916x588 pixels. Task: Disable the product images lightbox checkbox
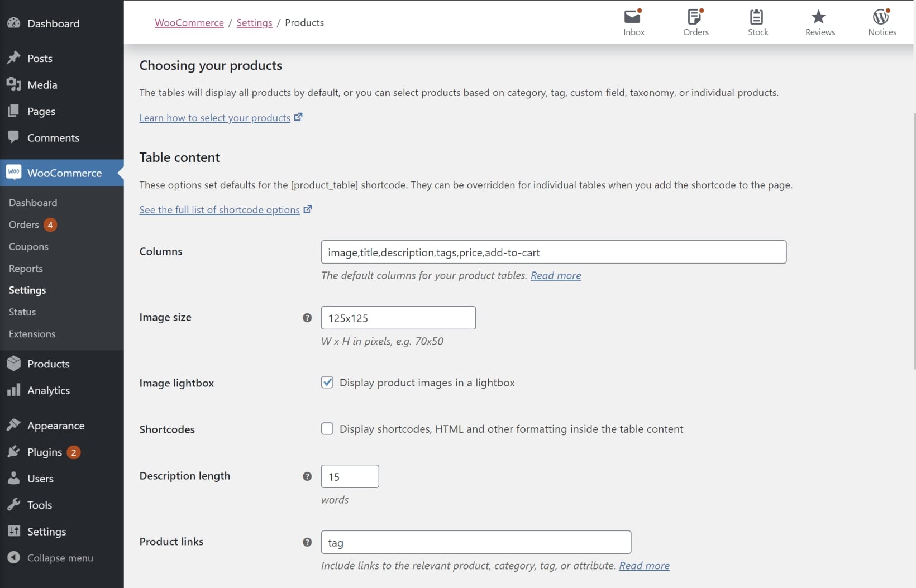pos(327,382)
